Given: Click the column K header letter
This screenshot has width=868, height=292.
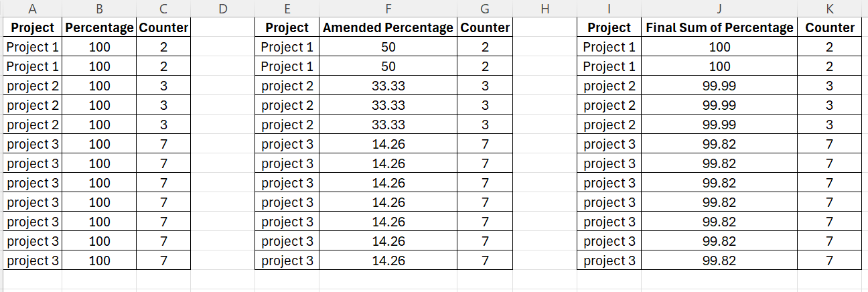Looking at the screenshot, I should 830,9.
